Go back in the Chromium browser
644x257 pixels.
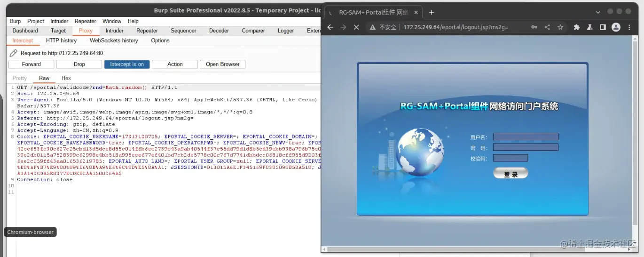click(x=330, y=27)
